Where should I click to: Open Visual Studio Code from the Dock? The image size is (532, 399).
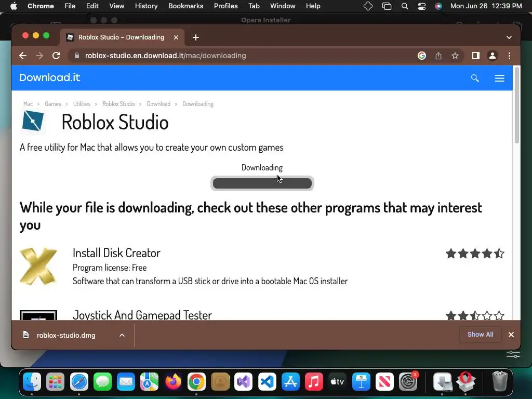point(267,382)
